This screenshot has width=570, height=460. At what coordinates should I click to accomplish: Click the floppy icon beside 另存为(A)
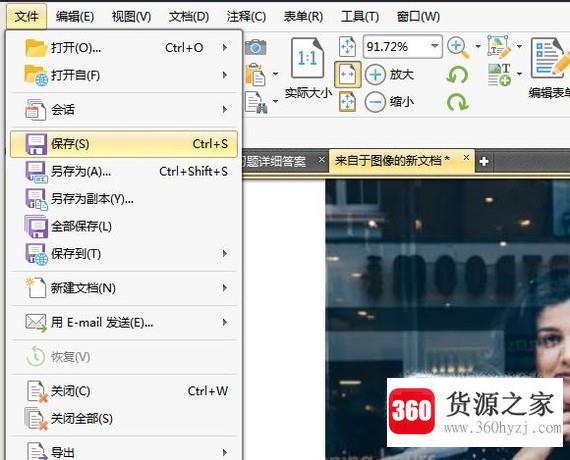coord(36,172)
